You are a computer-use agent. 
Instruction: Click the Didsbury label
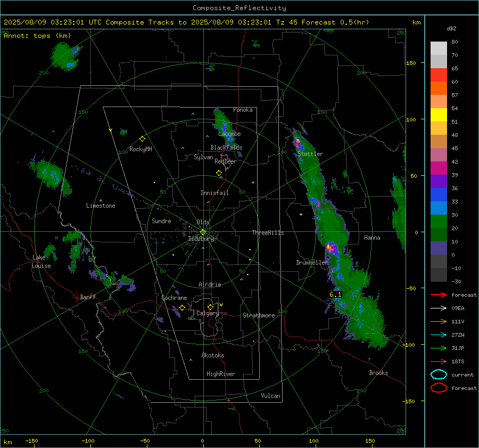coord(201,239)
